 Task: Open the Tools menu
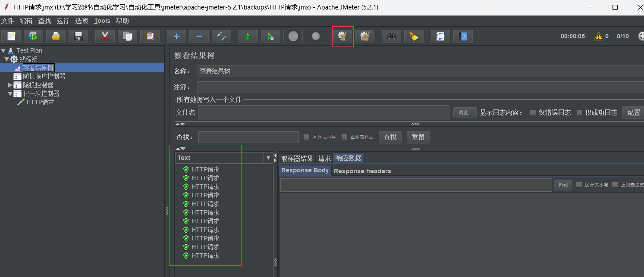[x=102, y=21]
